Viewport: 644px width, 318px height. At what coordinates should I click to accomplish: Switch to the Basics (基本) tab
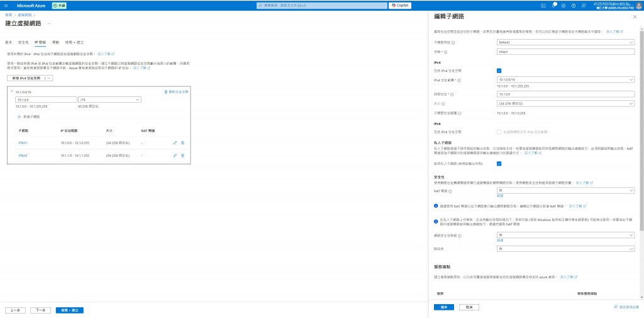pos(9,42)
